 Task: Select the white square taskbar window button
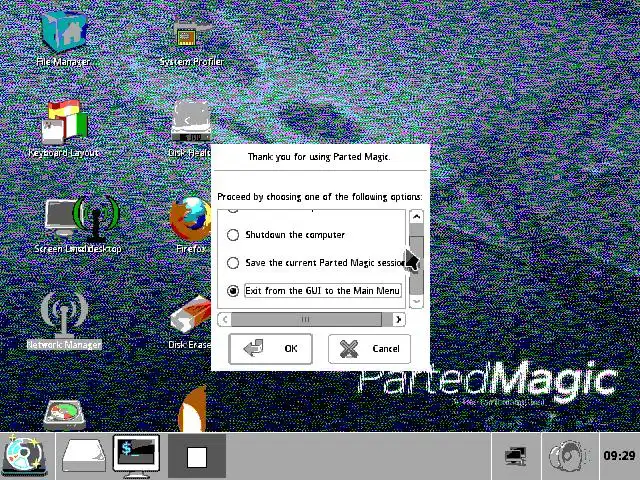[197, 456]
